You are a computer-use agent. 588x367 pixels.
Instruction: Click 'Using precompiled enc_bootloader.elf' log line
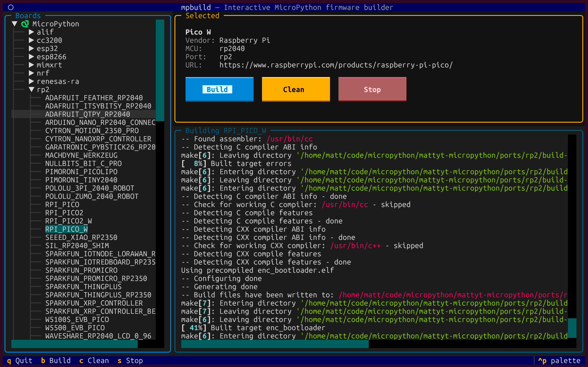[x=257, y=270]
